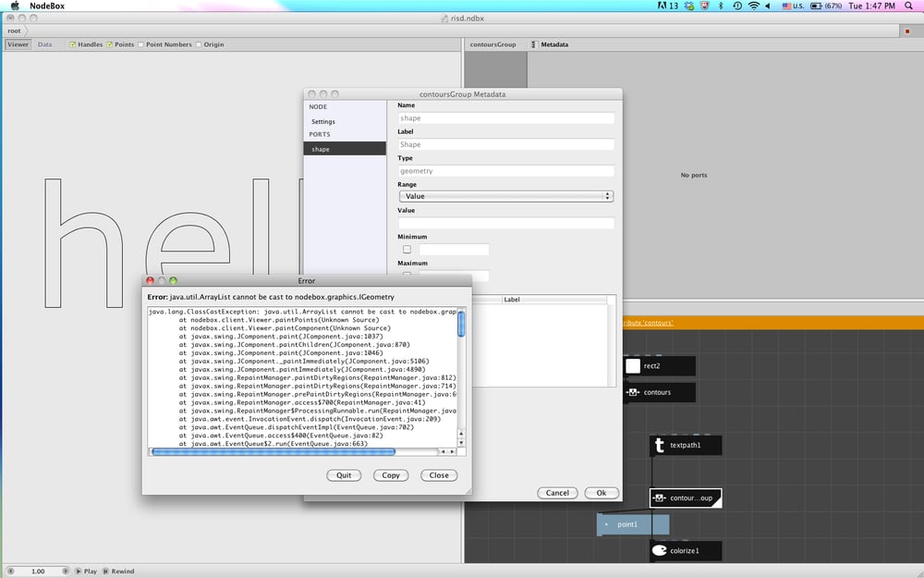924x578 pixels.
Task: Click the Metadata icon in the port panel
Action: pyautogui.click(x=534, y=44)
